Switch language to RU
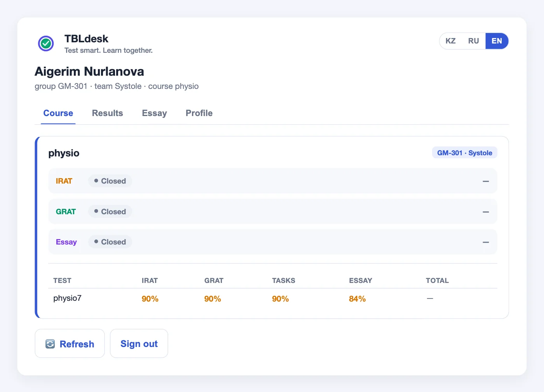The image size is (544, 392). (473, 41)
